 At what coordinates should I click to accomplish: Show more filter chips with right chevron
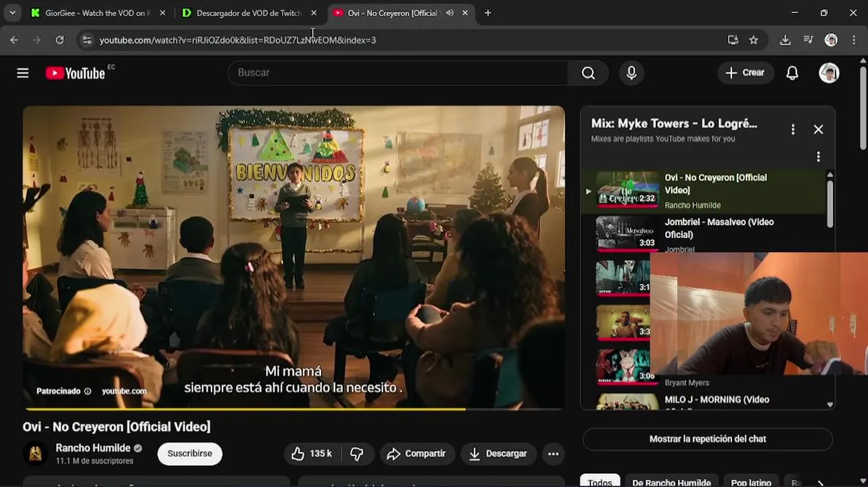(821, 482)
